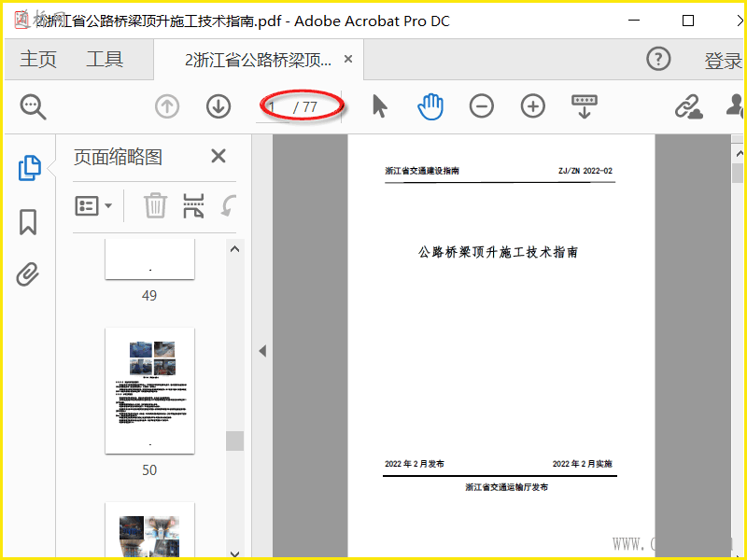Open the search/find text tool
747x560 pixels.
click(33, 106)
